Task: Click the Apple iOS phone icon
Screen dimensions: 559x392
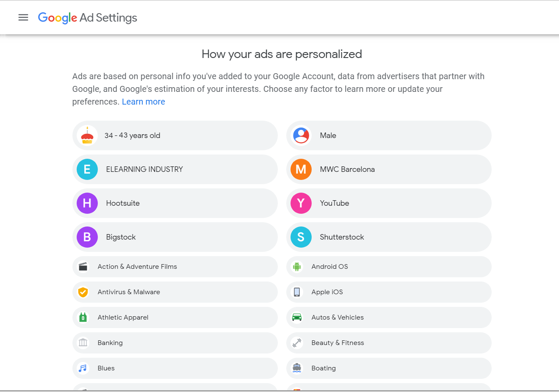Action: pos(297,292)
